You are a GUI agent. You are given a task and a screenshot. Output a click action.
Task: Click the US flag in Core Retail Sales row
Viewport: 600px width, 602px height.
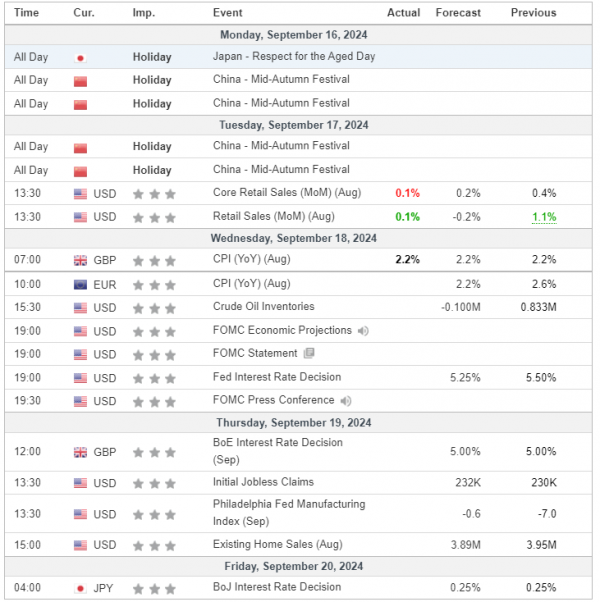pyautogui.click(x=80, y=194)
